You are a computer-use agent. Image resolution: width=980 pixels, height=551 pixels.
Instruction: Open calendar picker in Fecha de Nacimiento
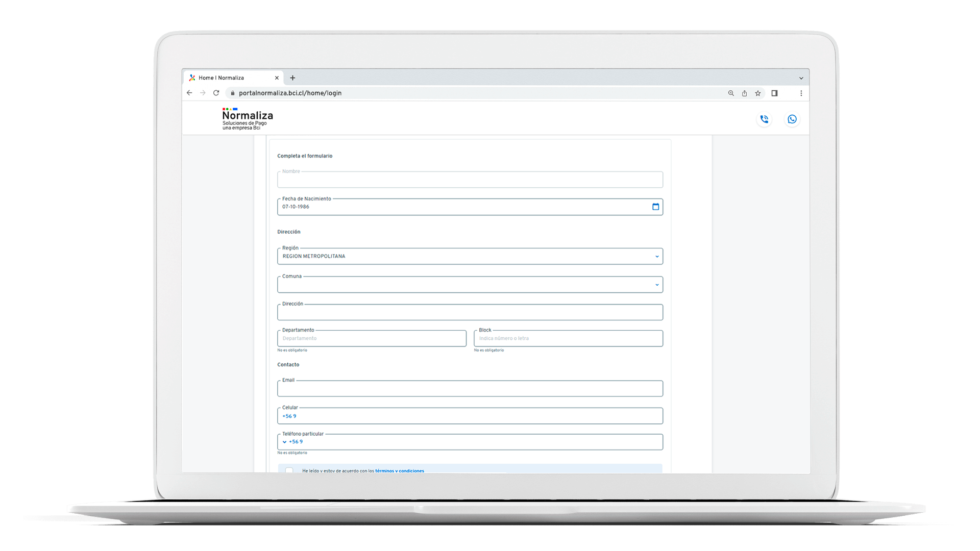click(655, 207)
